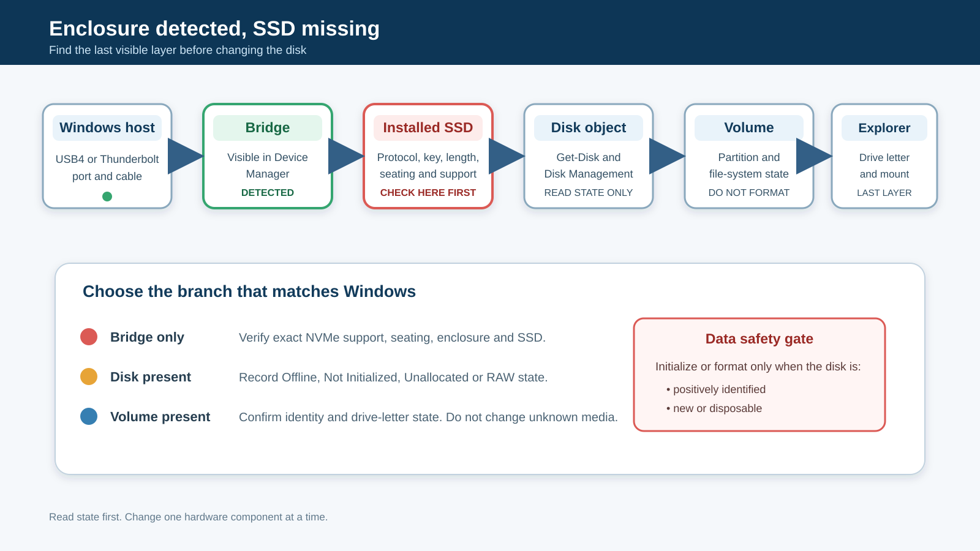Viewport: 980px width, 551px height.
Task: Click the arrow between Disk object and Volume
Action: (x=667, y=156)
